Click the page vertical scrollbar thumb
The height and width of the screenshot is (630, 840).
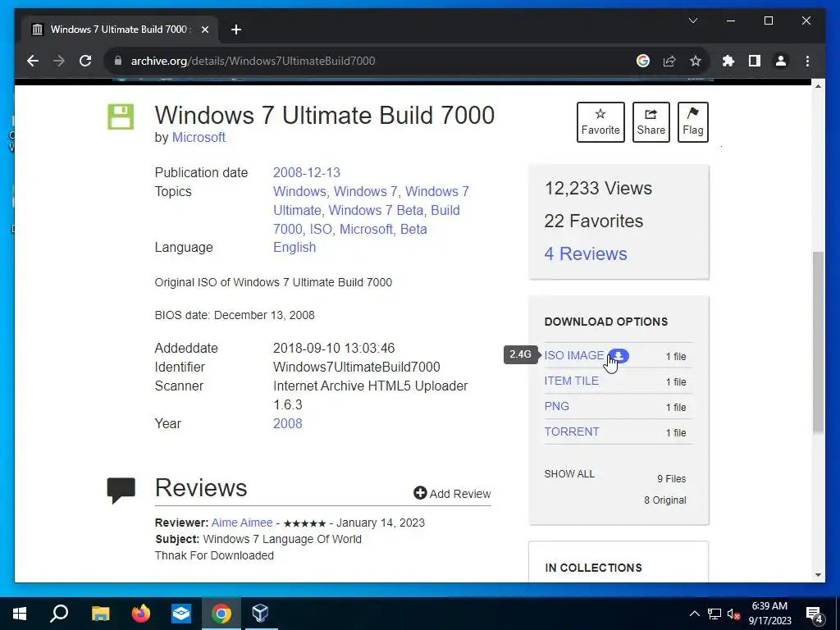pyautogui.click(x=818, y=342)
